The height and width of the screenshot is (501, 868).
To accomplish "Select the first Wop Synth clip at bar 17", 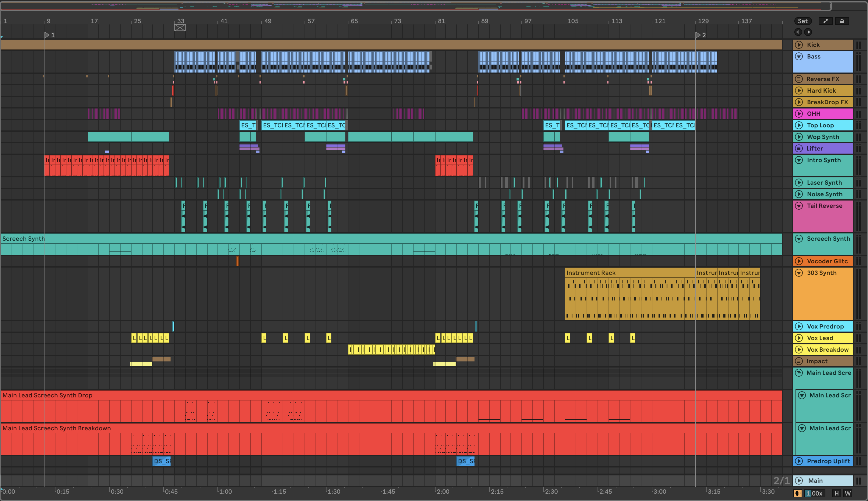I will 109,137.
